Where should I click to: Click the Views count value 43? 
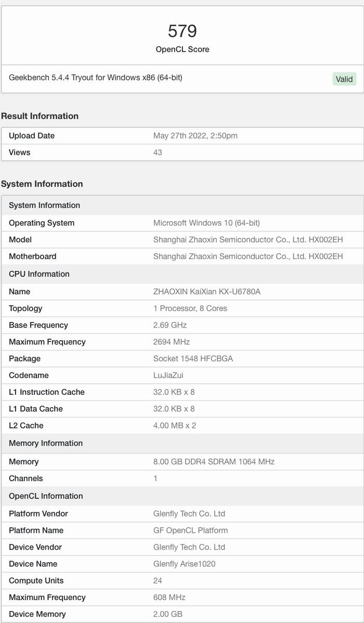tap(158, 152)
